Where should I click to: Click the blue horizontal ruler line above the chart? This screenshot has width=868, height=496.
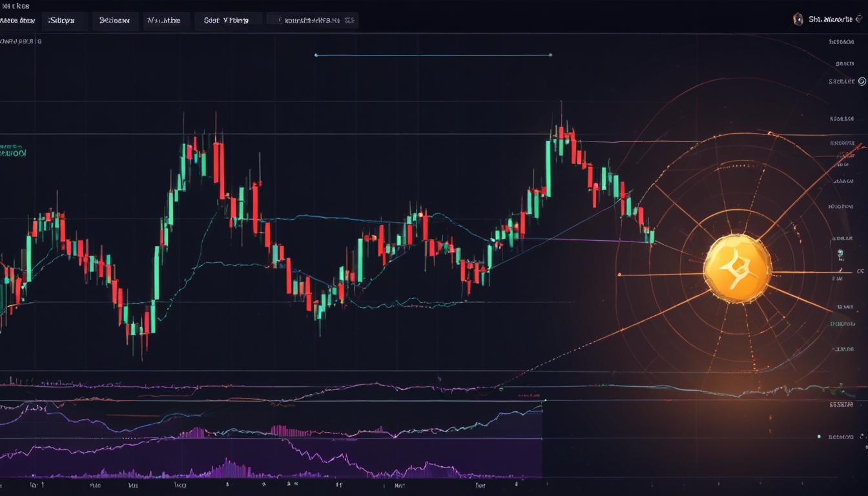pyautogui.click(x=433, y=55)
